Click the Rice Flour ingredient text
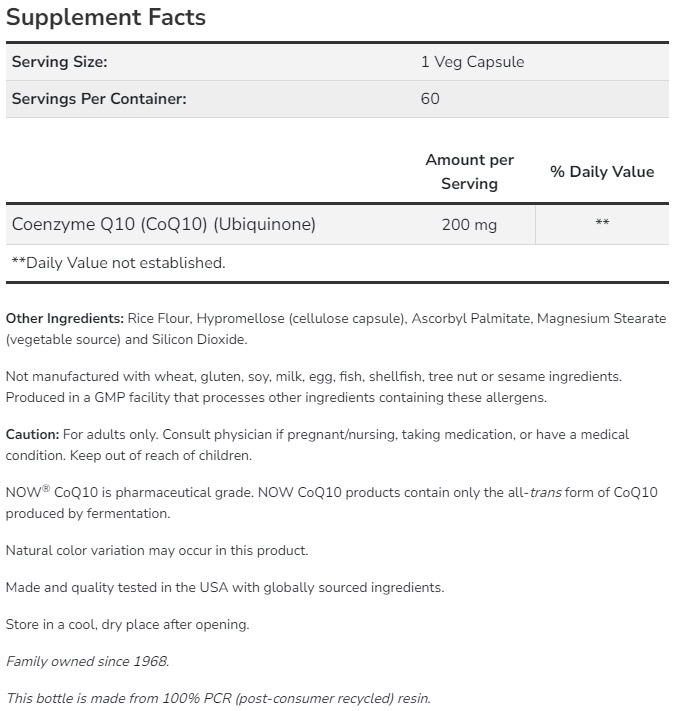 158,318
